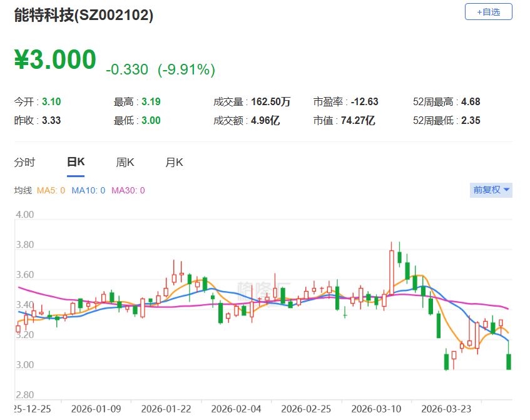This screenshot has height=420, width=530.
Task: Click the 市盈率 value -12.63
Action: (x=364, y=102)
